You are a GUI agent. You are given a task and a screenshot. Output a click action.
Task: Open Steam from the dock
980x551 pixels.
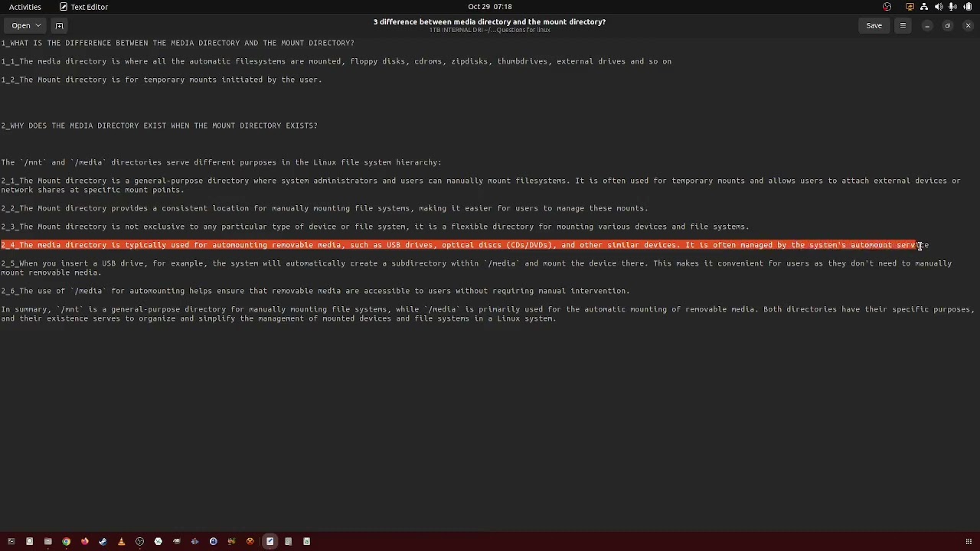(103, 542)
